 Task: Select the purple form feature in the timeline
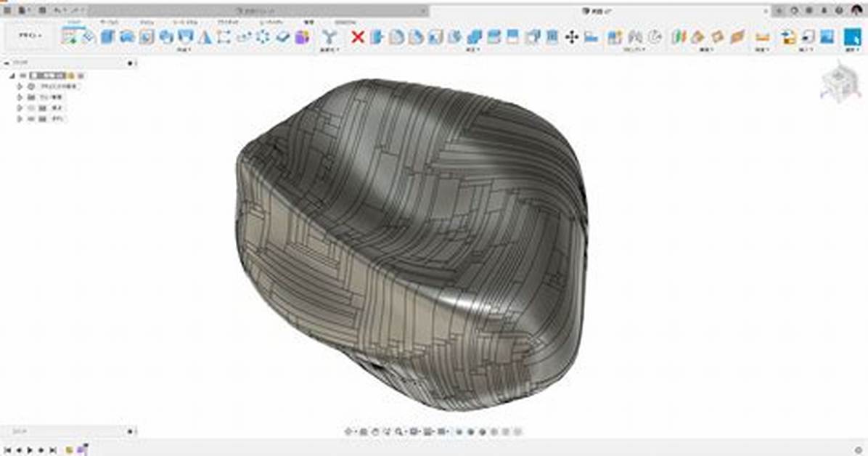click(x=81, y=449)
